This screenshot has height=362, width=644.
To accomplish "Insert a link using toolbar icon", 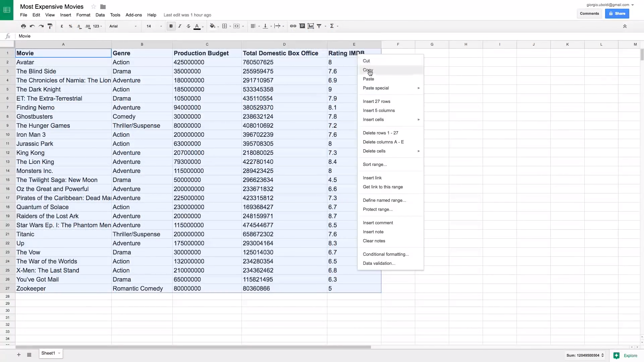I will point(293,26).
